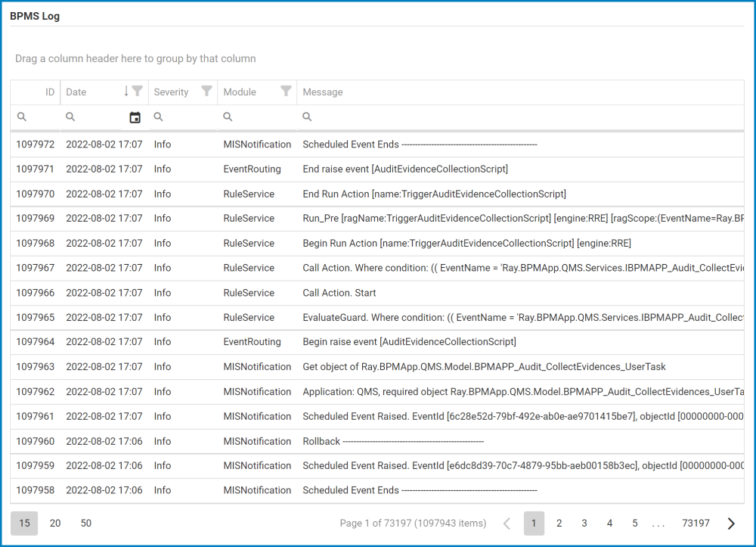This screenshot has height=547, width=756.
Task: Click the previous page arrow
Action: [x=507, y=524]
